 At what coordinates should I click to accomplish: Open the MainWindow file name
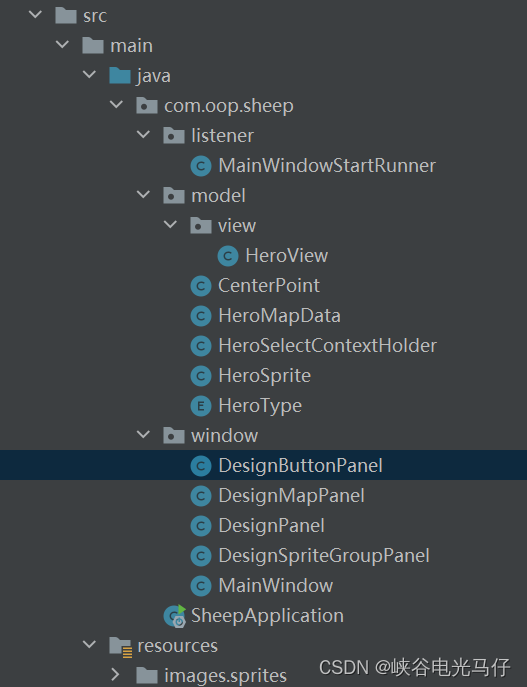pos(276,586)
